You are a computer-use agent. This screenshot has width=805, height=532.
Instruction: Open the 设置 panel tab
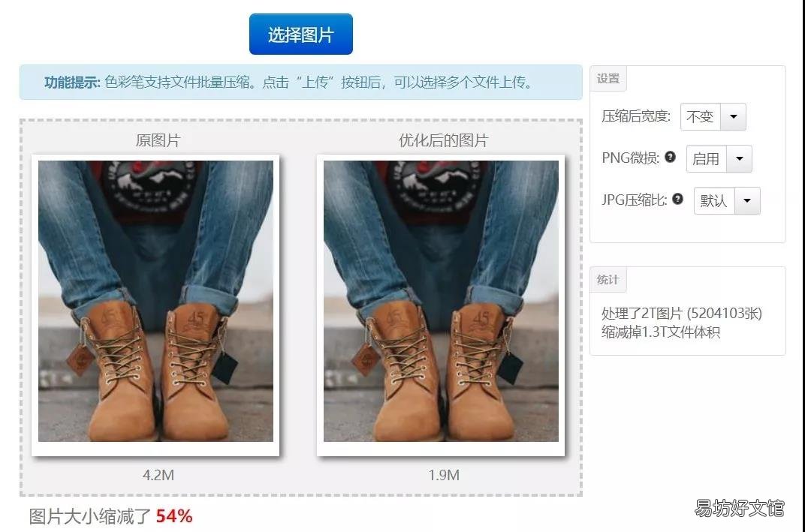tap(608, 79)
